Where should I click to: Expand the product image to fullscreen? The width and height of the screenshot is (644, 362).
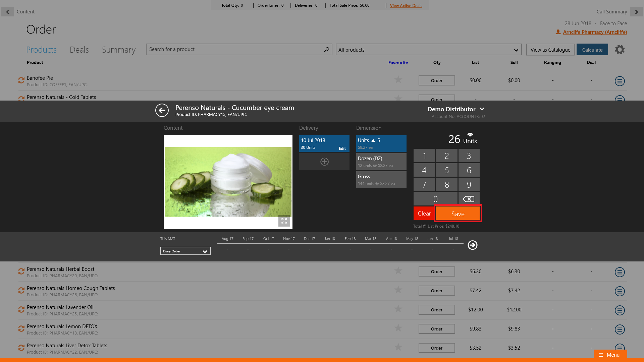[284, 221]
